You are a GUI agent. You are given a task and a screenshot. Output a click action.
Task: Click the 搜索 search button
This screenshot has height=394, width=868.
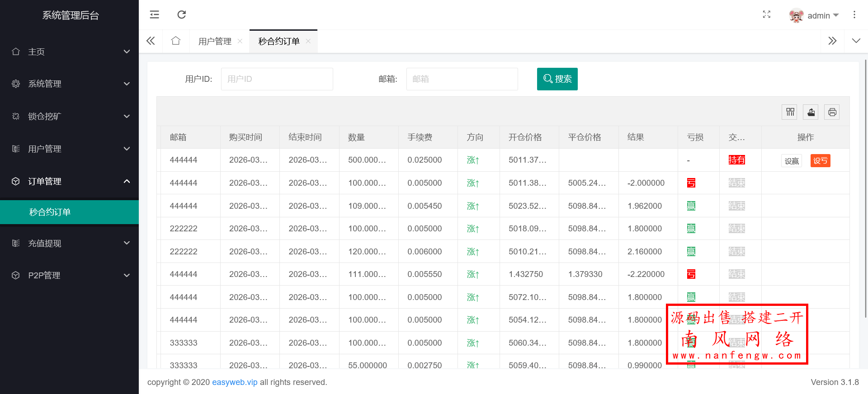click(x=557, y=79)
